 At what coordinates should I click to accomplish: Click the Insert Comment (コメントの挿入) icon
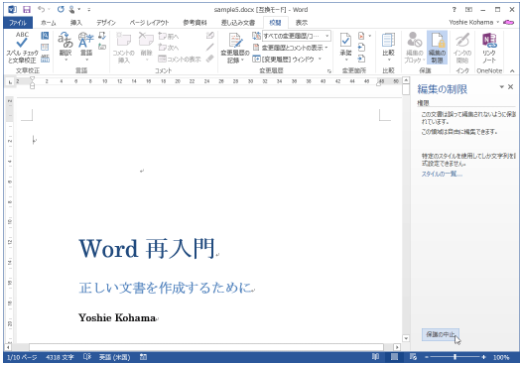(x=124, y=47)
